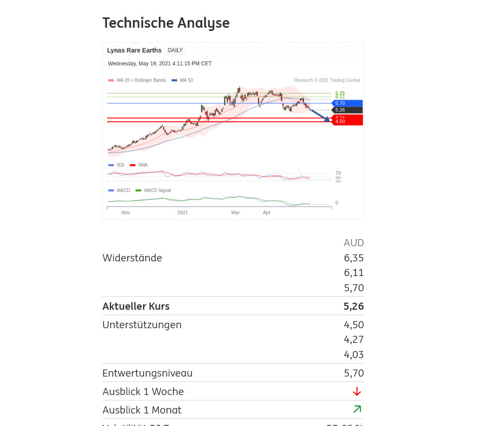The width and height of the screenshot is (504, 426).
Task: Click the Entwertungsniveau value 5,70
Action: pos(353,373)
